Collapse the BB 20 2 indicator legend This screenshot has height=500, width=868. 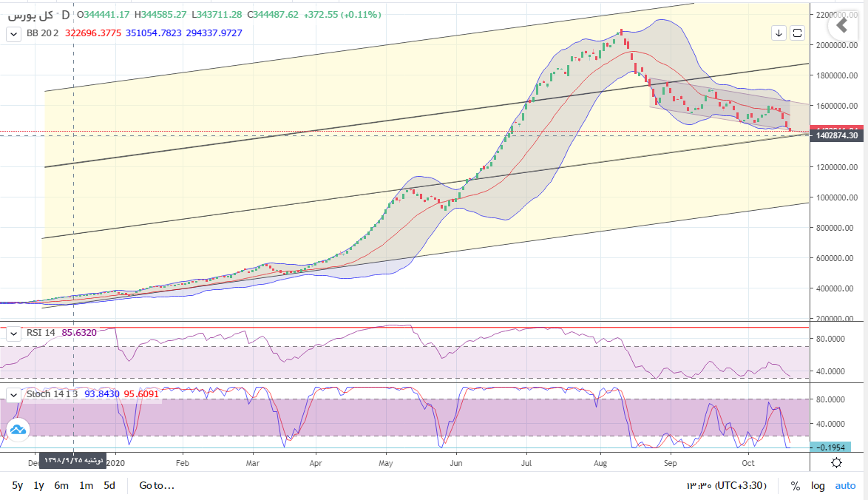pos(14,34)
